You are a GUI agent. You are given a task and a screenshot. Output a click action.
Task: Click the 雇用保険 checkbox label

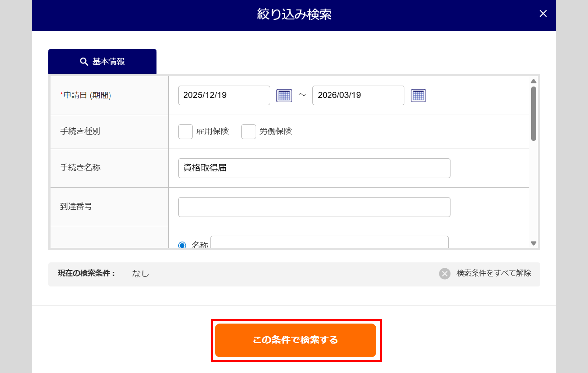pyautogui.click(x=212, y=131)
